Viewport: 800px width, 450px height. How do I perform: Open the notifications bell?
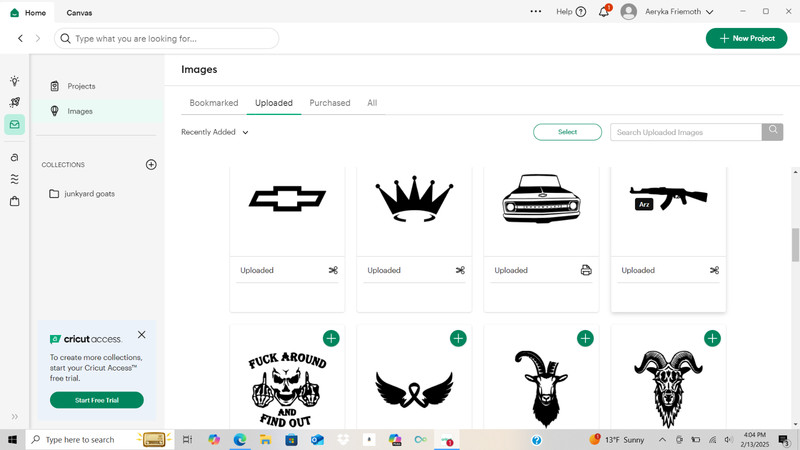(604, 12)
